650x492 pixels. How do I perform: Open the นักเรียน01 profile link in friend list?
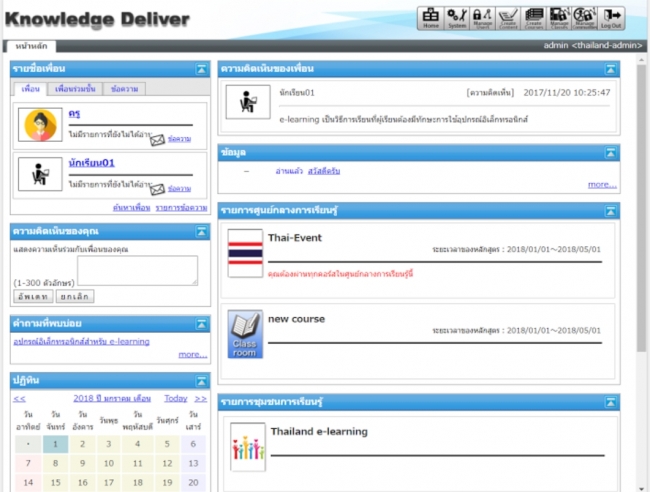pyautogui.click(x=91, y=163)
